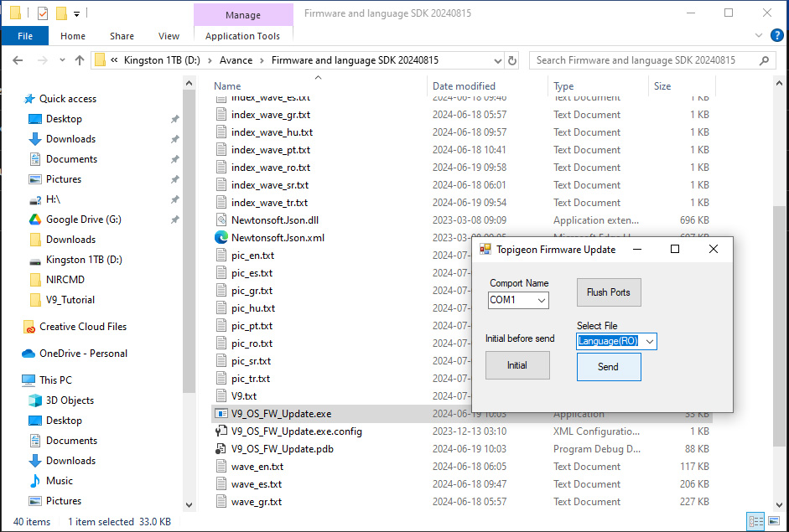Sort files by Date modified column
Viewport: 789px width, 532px height.
(x=464, y=86)
